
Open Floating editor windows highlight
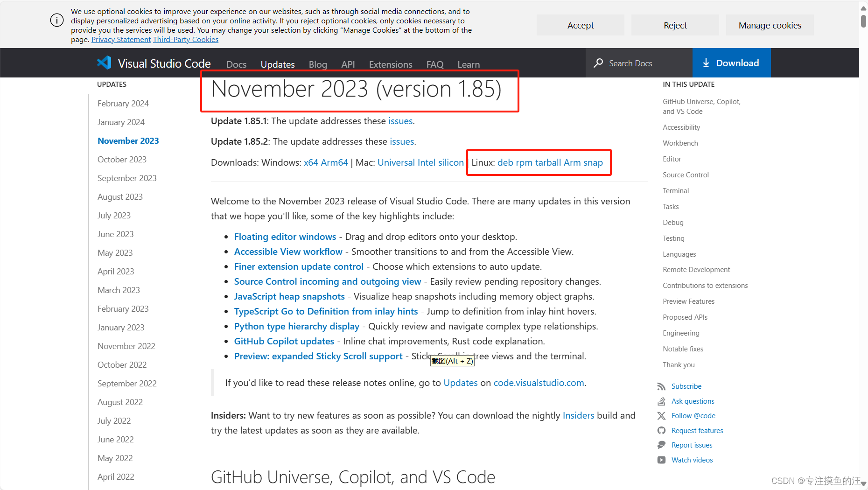[285, 237]
